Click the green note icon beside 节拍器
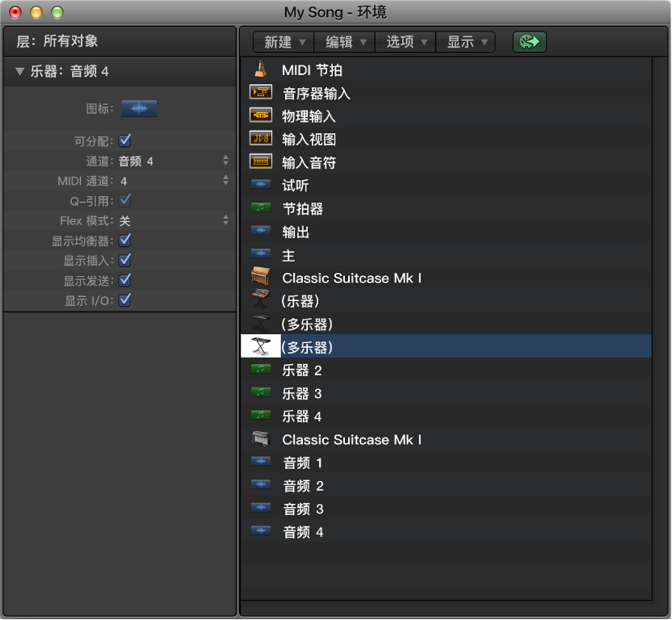The width and height of the screenshot is (672, 620). pos(261,207)
